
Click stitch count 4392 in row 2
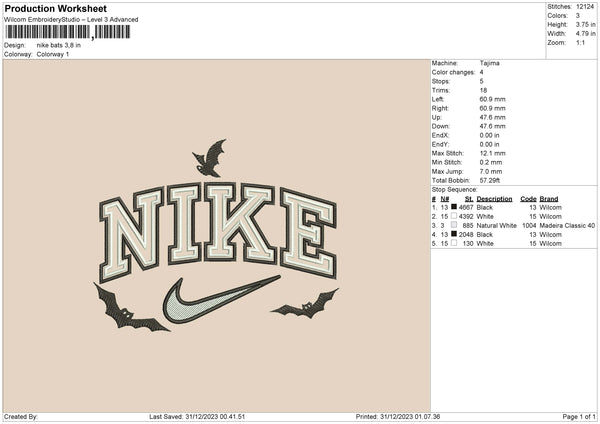[466, 217]
